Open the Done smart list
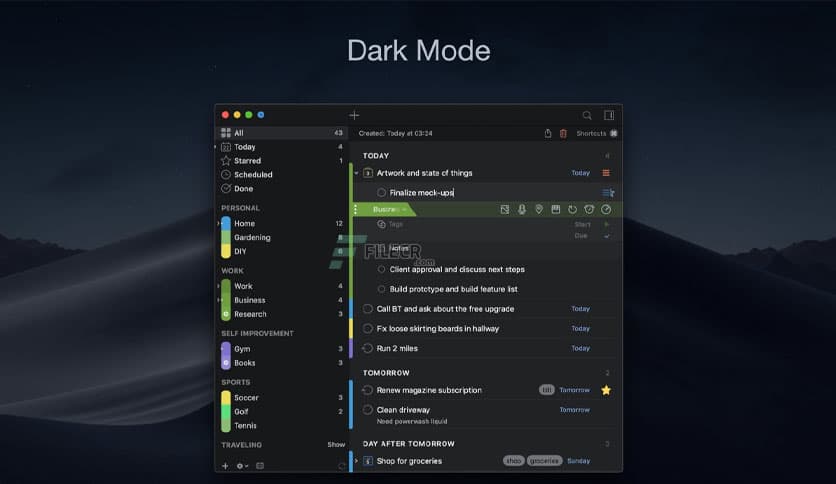The height and width of the screenshot is (484, 836). pyautogui.click(x=282, y=189)
